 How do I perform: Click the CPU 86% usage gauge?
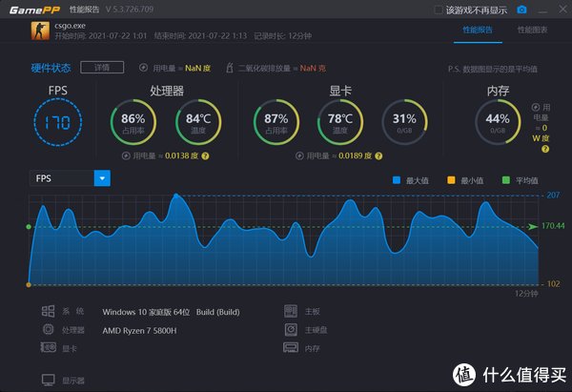[133, 122]
